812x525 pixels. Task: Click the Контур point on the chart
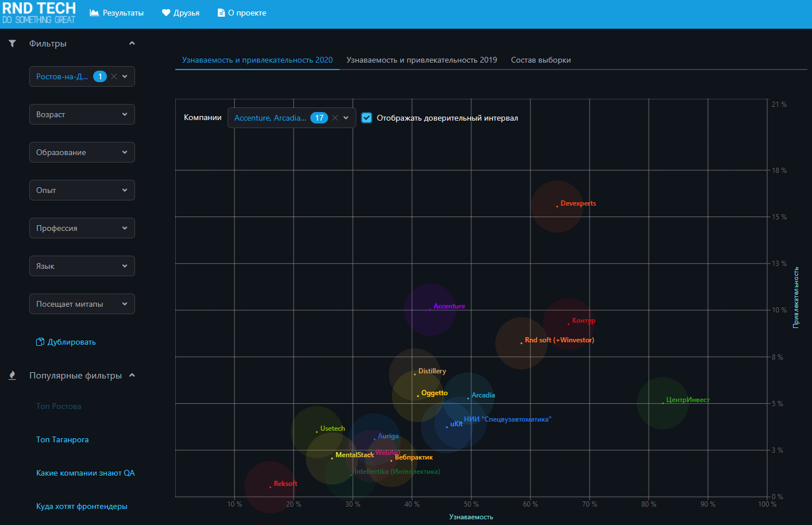[568, 324]
